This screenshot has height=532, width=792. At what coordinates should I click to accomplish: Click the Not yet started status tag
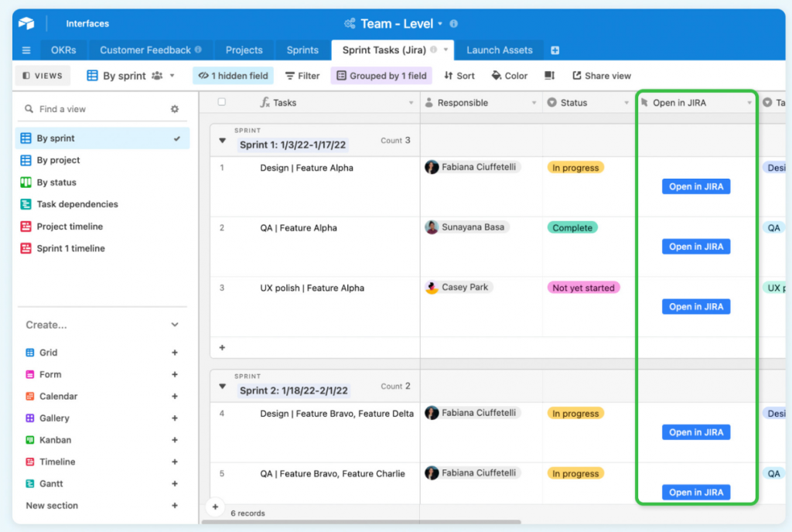(583, 288)
